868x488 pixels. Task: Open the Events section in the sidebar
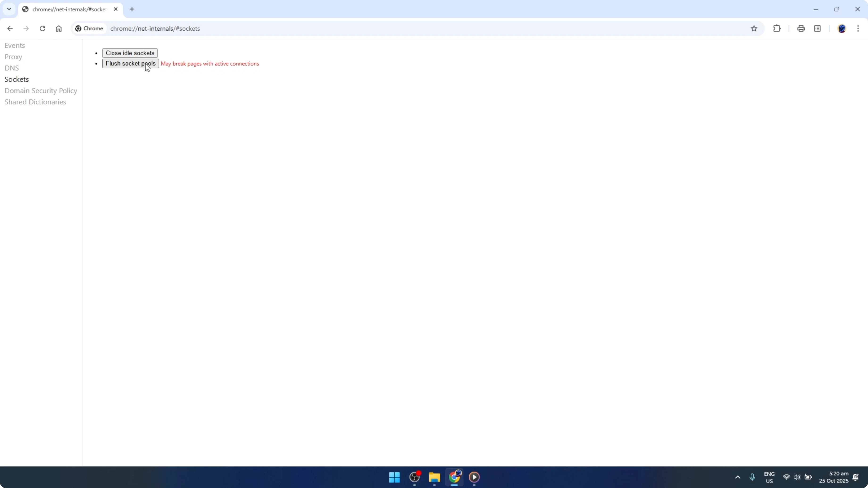(x=15, y=45)
